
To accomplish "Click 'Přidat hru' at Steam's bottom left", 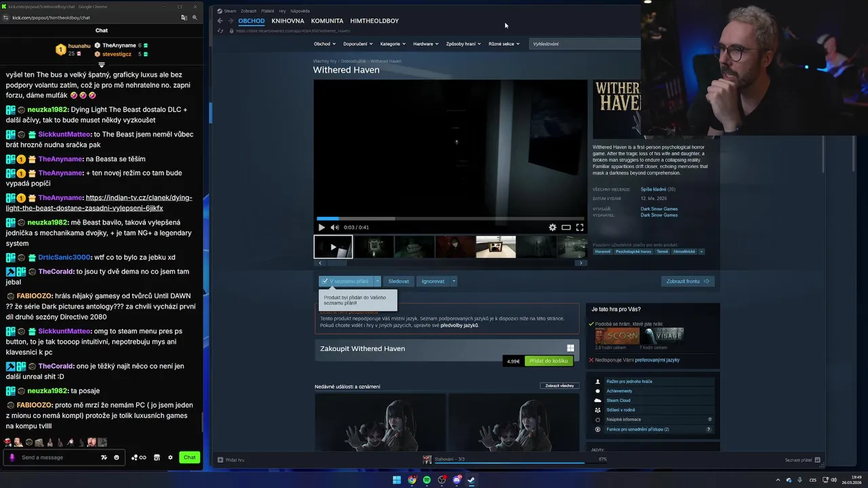I will [x=231, y=460].
